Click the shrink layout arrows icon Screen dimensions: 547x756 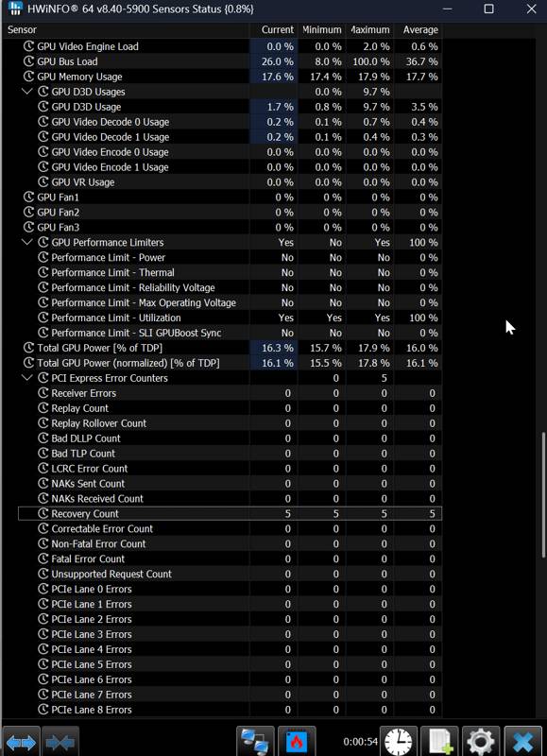coord(60,741)
